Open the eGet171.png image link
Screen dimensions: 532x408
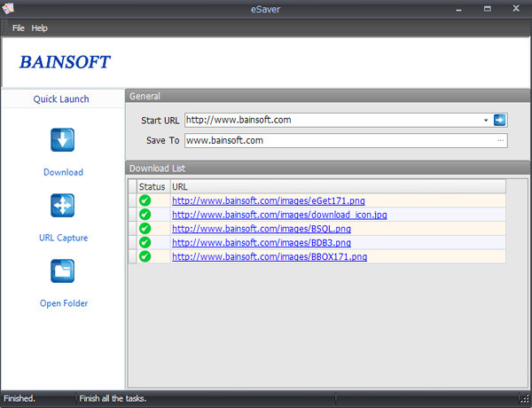pos(269,200)
